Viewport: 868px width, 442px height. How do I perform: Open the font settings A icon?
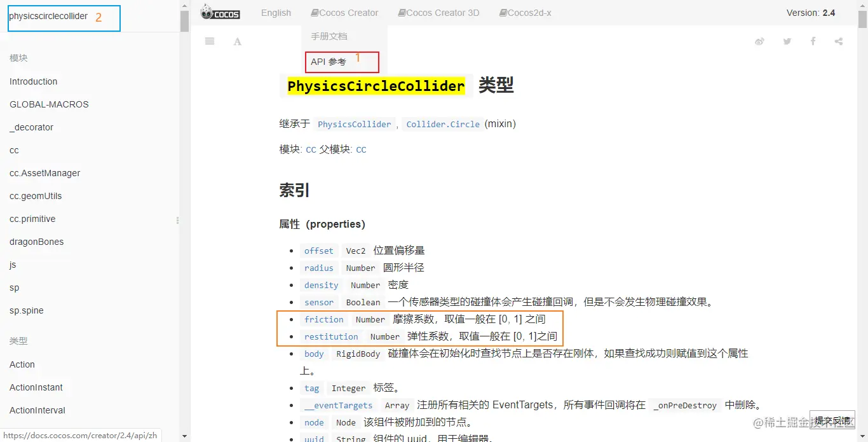click(x=238, y=42)
